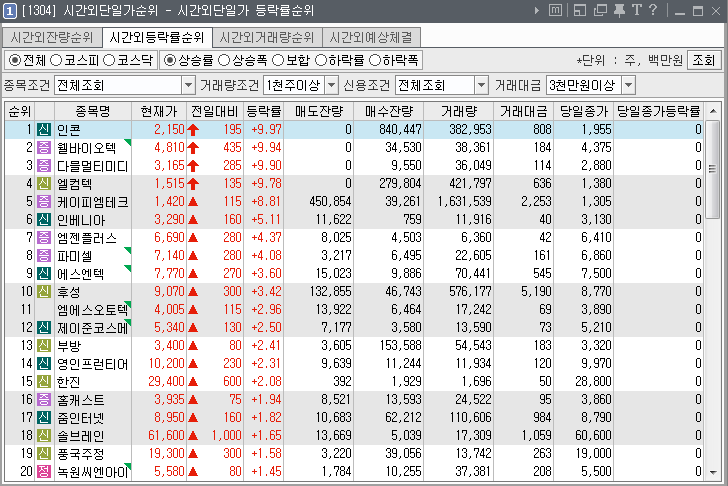Sort by the 현재가 column header
The width and height of the screenshot is (728, 486).
(159, 111)
